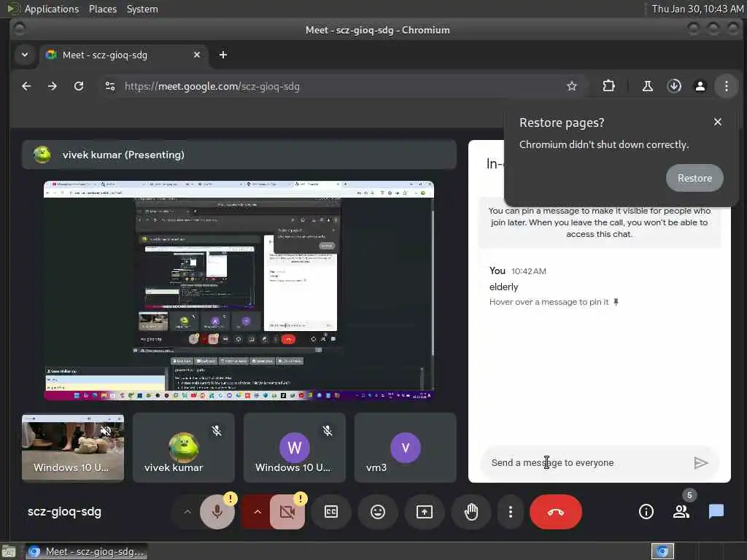The height and width of the screenshot is (560, 747).
Task: Toggle the camera button in Meet controls
Action: point(287,512)
